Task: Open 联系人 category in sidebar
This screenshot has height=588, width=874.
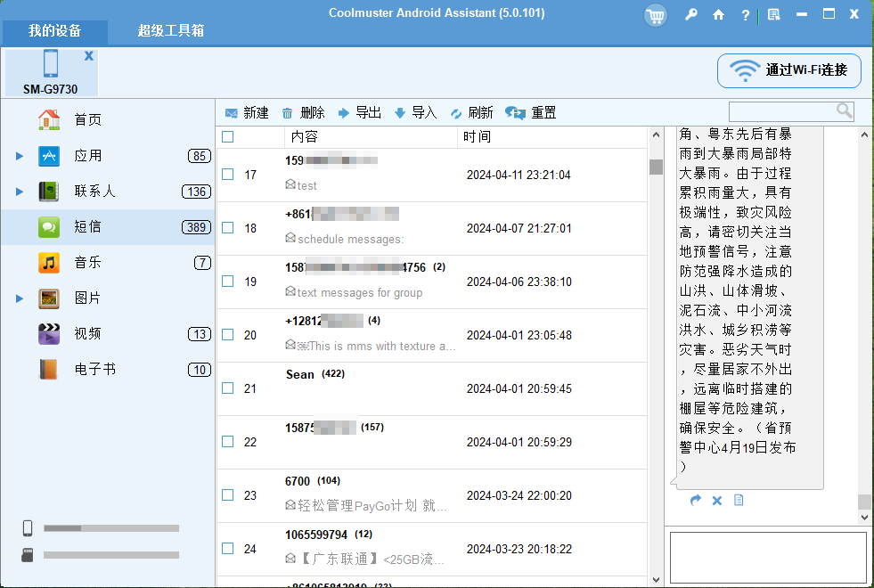Action: point(108,192)
